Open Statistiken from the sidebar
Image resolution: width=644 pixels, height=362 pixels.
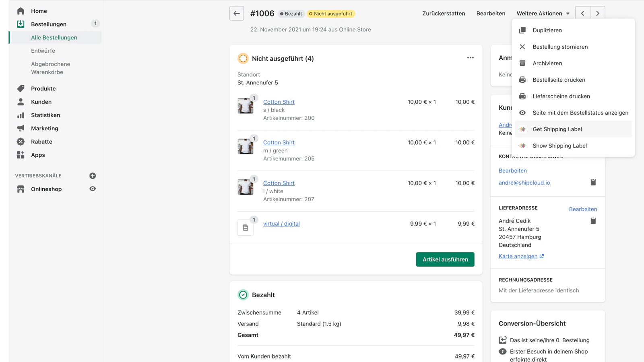45,115
